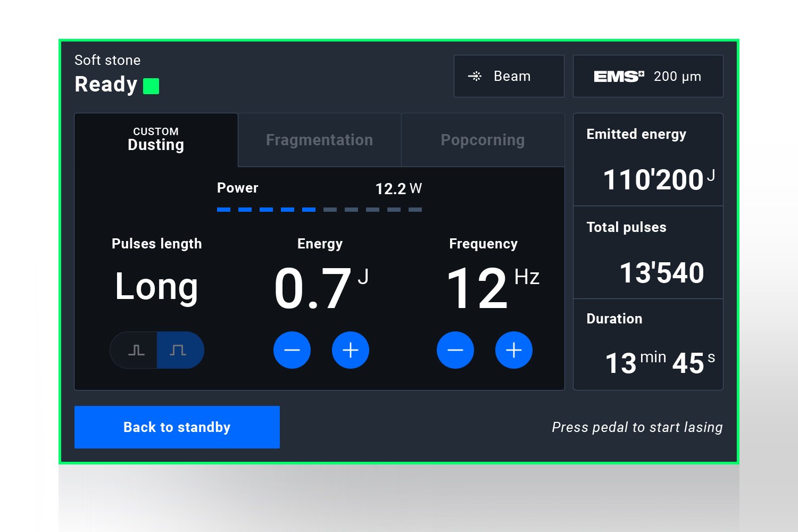Screen dimensions: 798x532
Task: Click the Energy label
Action: coord(320,244)
